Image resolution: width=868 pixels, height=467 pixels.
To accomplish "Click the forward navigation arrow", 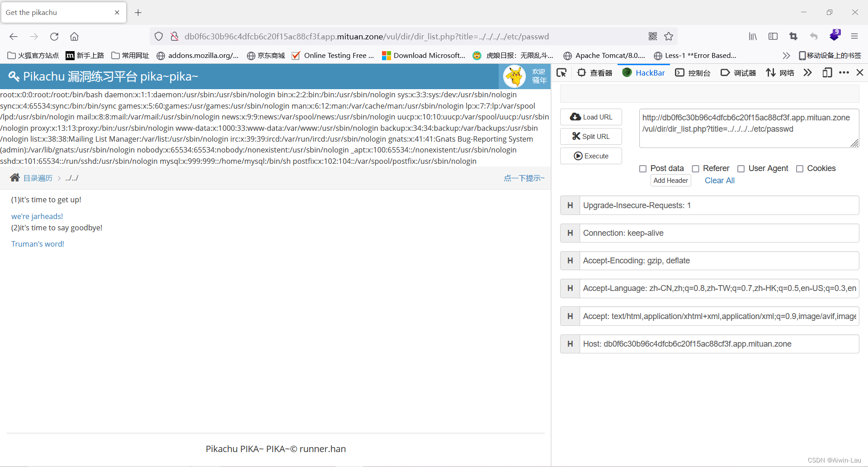I will pos(34,37).
